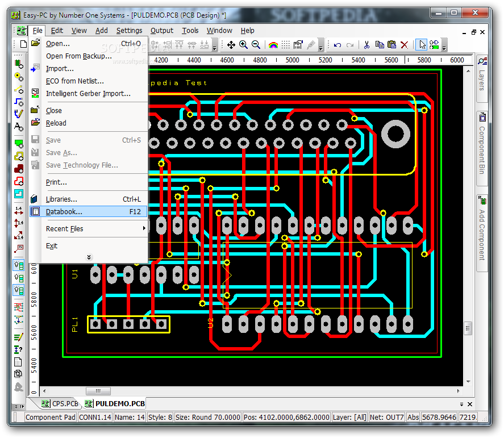Viewport: 504px width, 438px height.
Task: Toggle the first highlighted lightbulb display button
Action: tap(19, 265)
